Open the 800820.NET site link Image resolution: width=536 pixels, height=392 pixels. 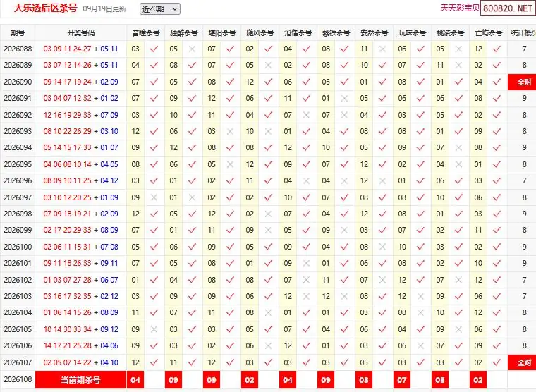[x=508, y=8]
